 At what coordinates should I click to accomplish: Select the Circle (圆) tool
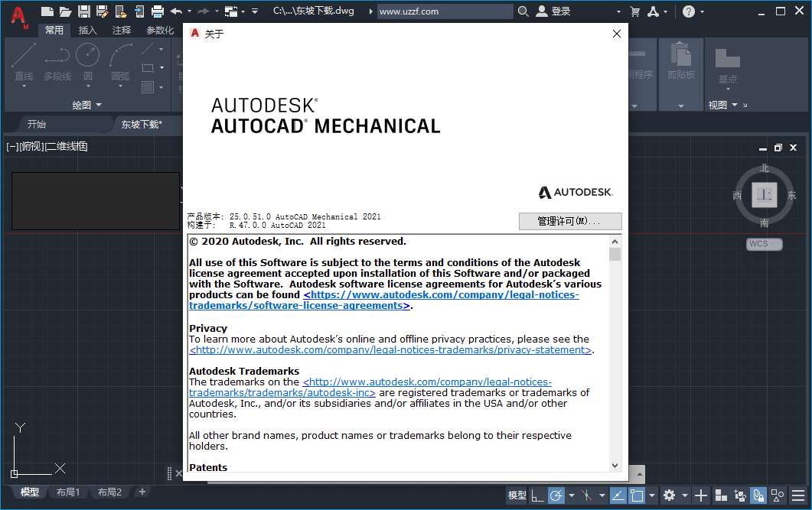coord(88,63)
